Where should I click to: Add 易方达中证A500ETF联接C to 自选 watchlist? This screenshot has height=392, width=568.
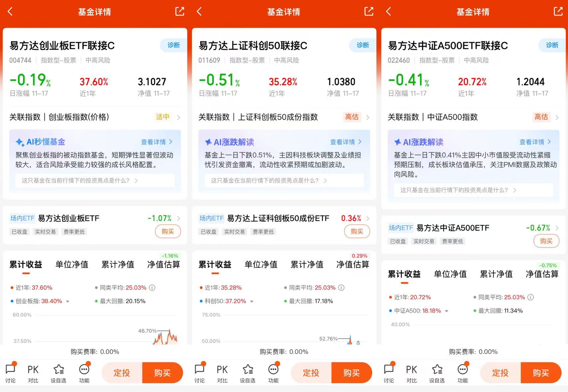click(x=437, y=373)
